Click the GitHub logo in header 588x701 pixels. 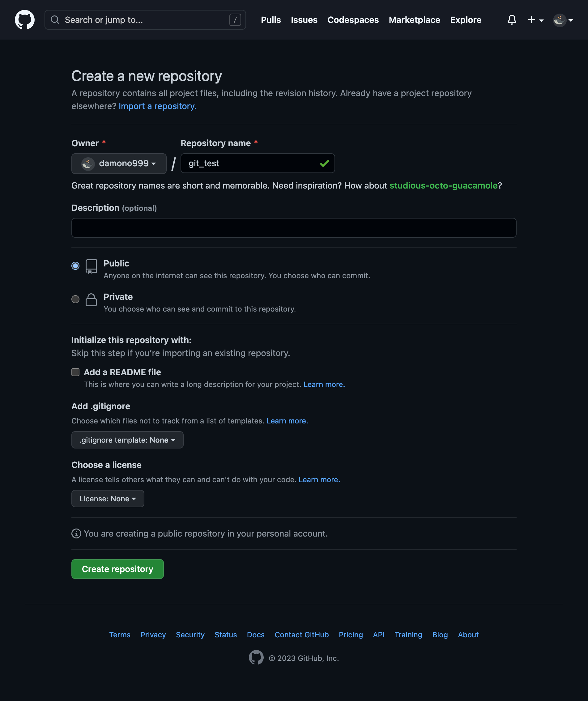point(25,20)
